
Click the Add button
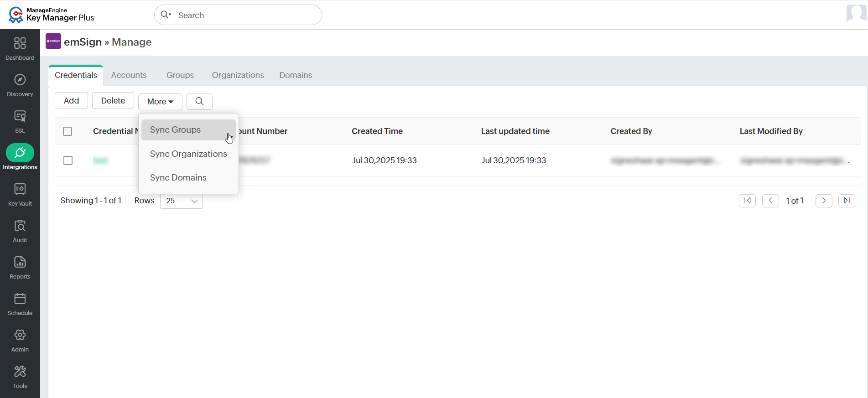[71, 101]
